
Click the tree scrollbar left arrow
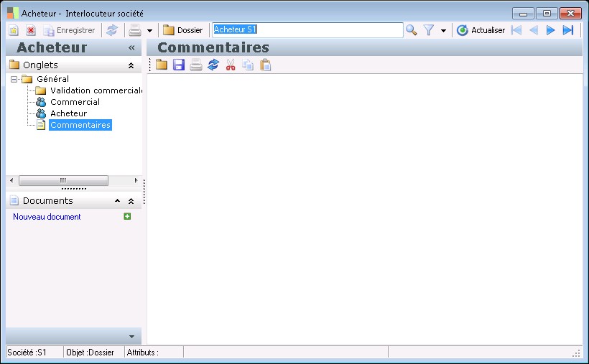tap(11, 181)
